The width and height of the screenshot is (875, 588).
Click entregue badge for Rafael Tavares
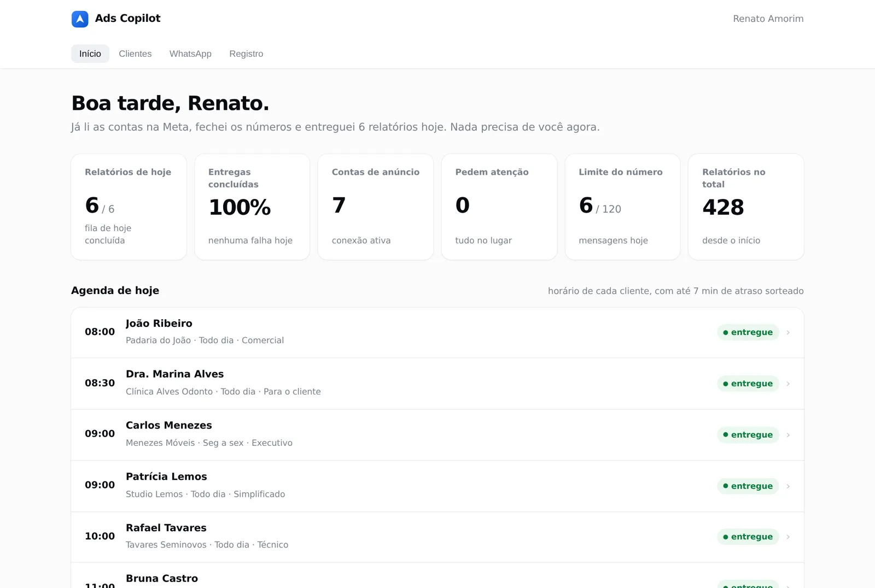click(x=748, y=537)
